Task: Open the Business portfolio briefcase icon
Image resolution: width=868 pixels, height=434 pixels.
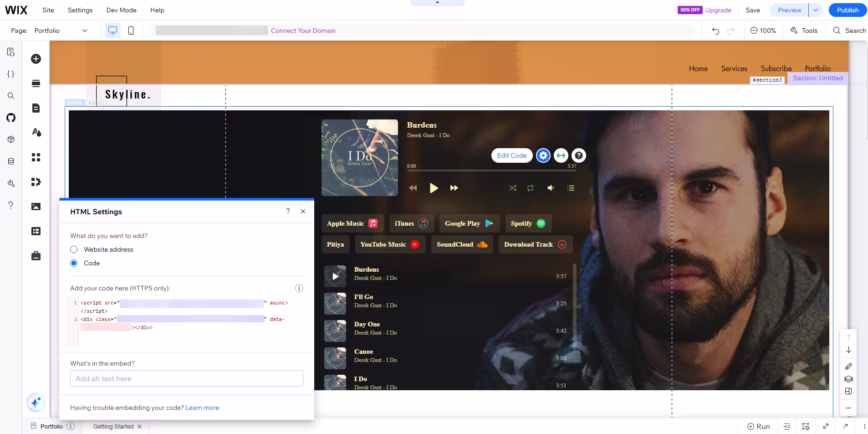Action: pos(36,256)
